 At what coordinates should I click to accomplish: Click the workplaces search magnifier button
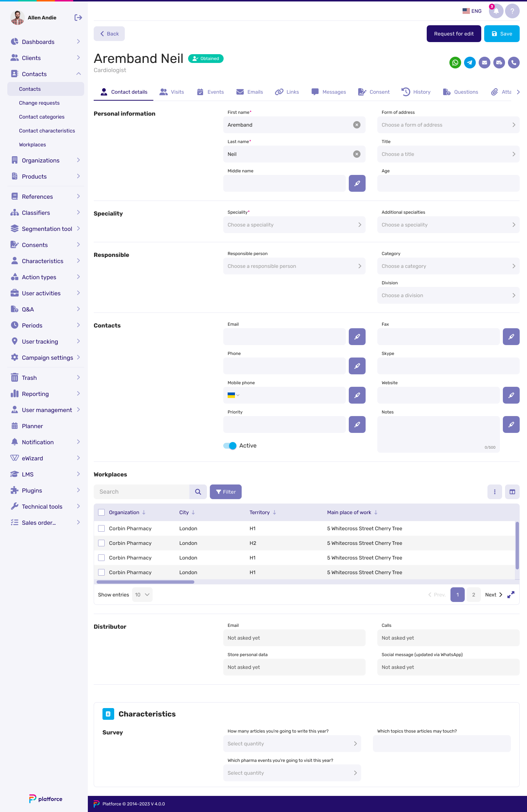pos(198,492)
